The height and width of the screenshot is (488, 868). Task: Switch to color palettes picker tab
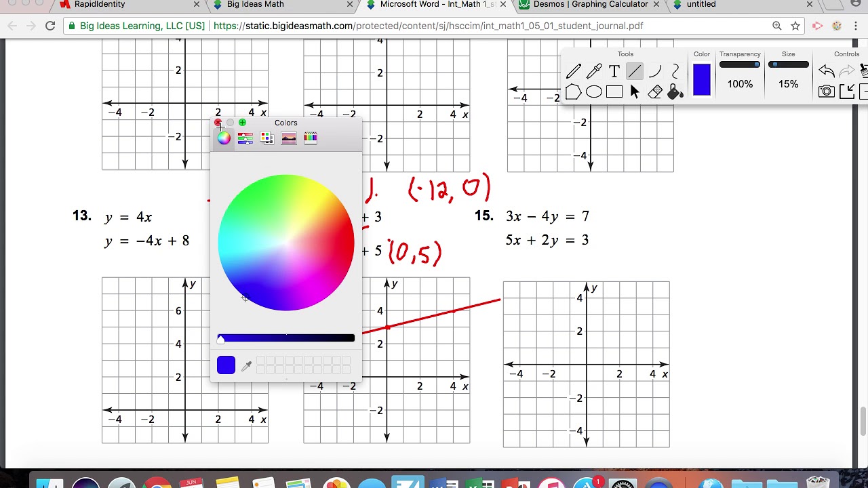tap(267, 138)
